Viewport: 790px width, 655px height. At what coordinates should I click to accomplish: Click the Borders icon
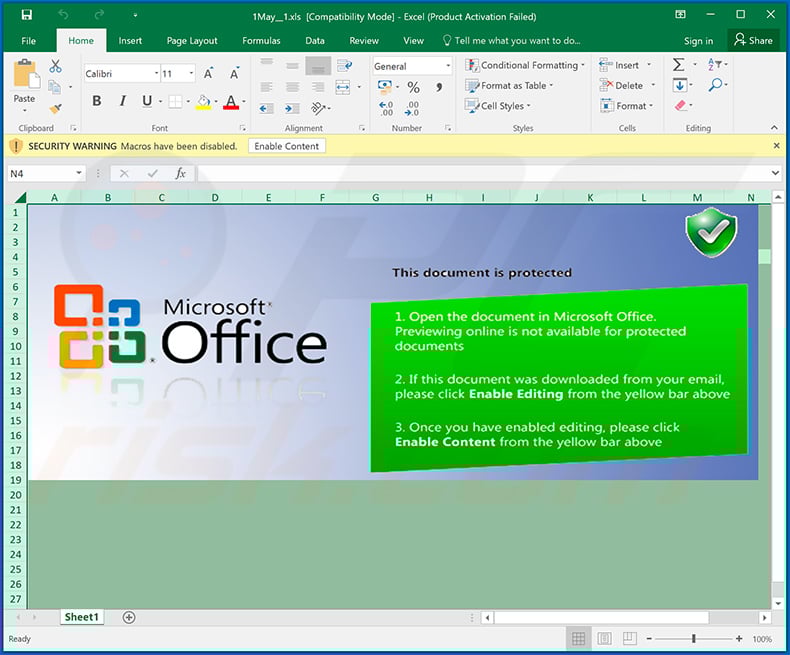pos(175,102)
